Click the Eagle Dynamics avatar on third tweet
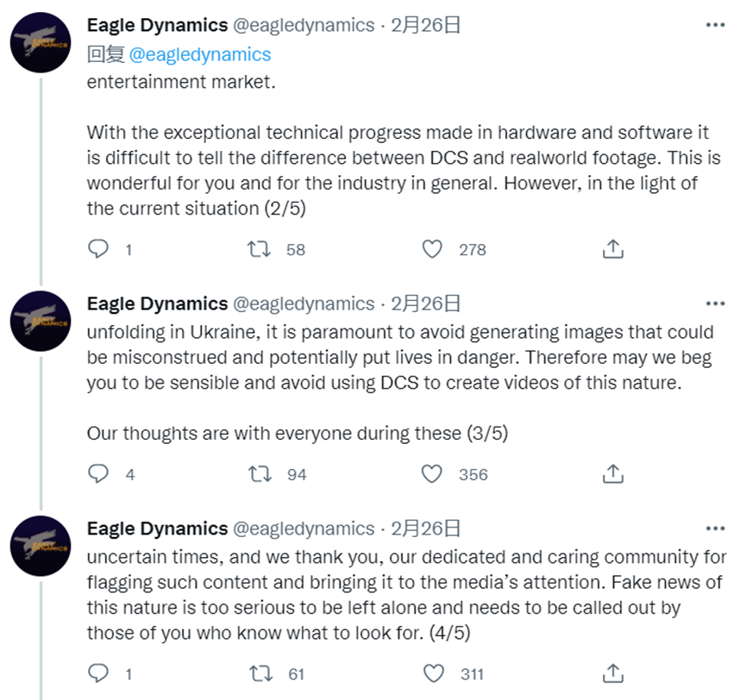 coord(41,546)
